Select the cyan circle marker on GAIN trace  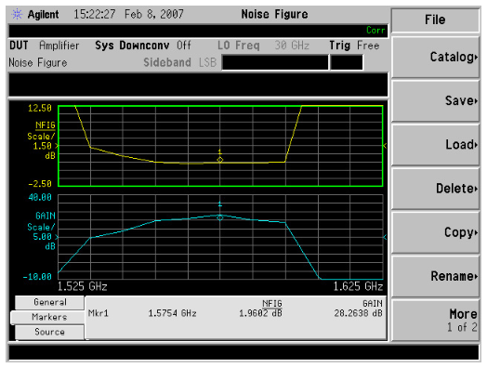[x=220, y=218]
